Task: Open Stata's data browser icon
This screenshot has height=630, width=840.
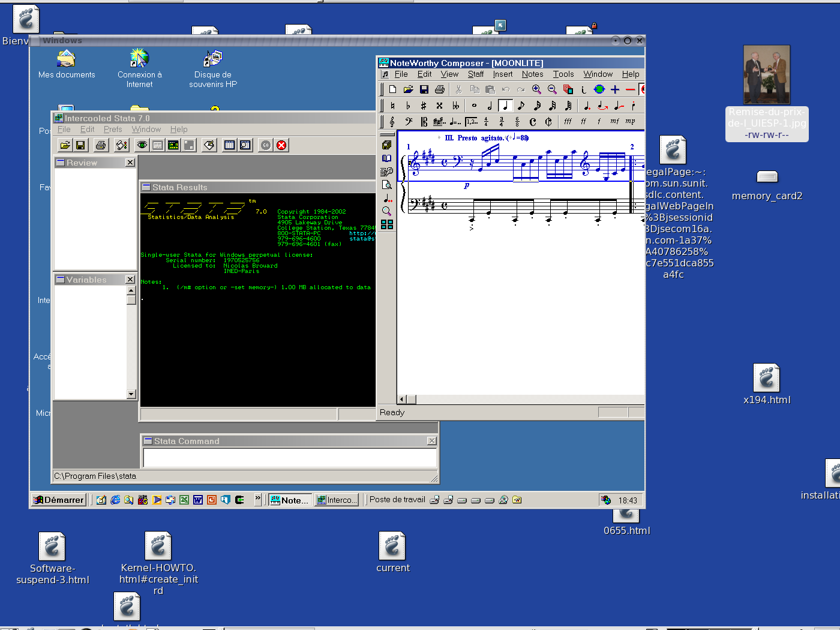Action: point(245,145)
